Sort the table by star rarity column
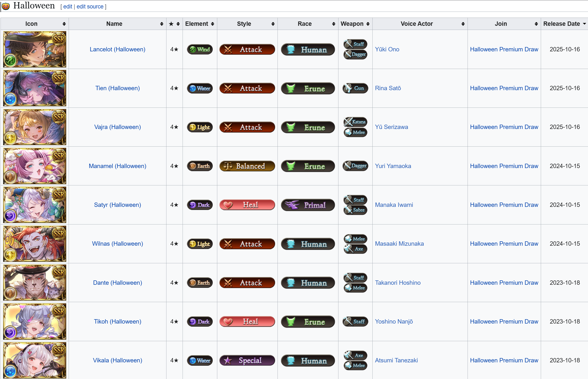This screenshot has height=379, width=588. pos(175,24)
